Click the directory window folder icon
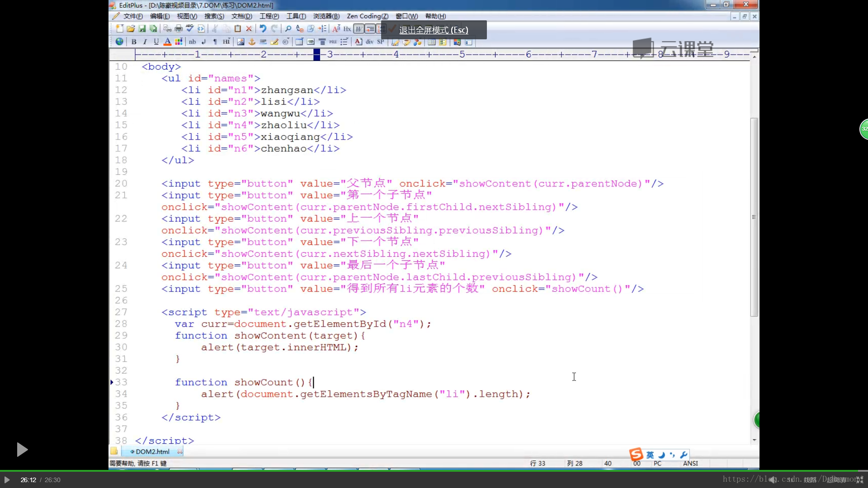Viewport: 868px width, 488px height. pyautogui.click(x=114, y=451)
